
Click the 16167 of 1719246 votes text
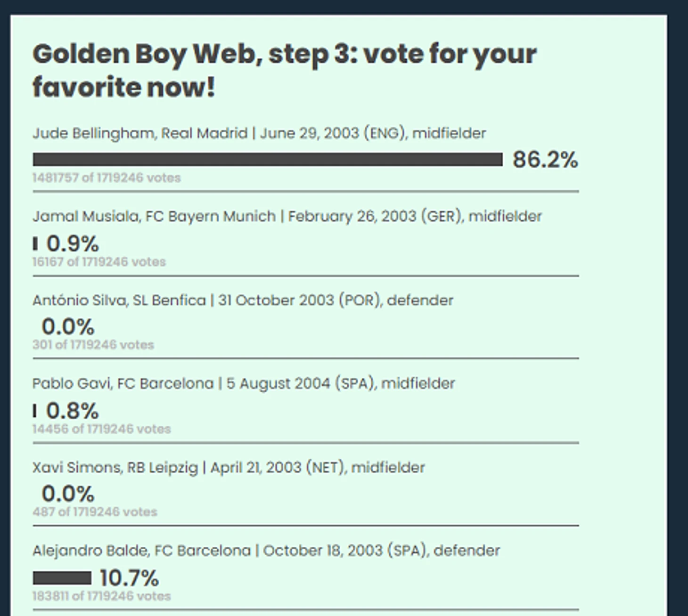pos(99,262)
